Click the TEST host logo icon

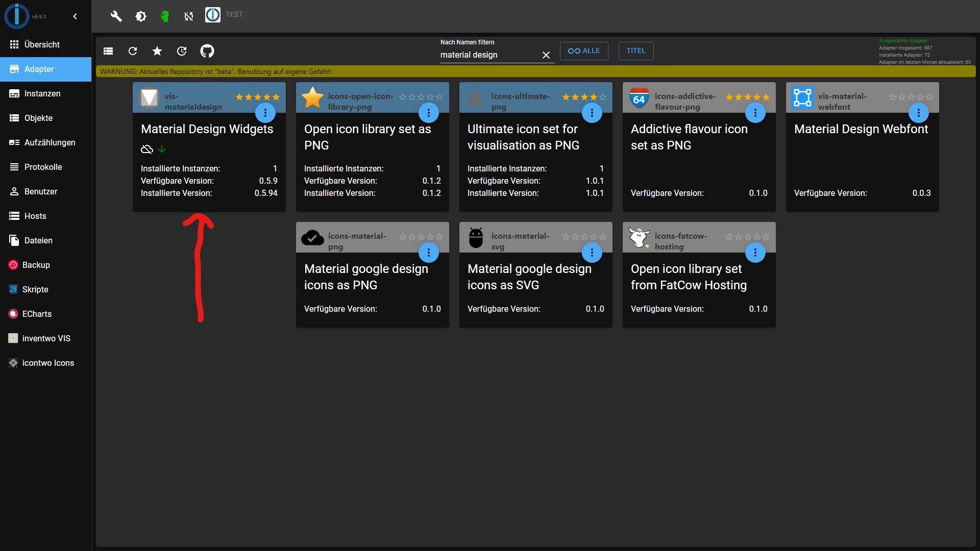[213, 15]
